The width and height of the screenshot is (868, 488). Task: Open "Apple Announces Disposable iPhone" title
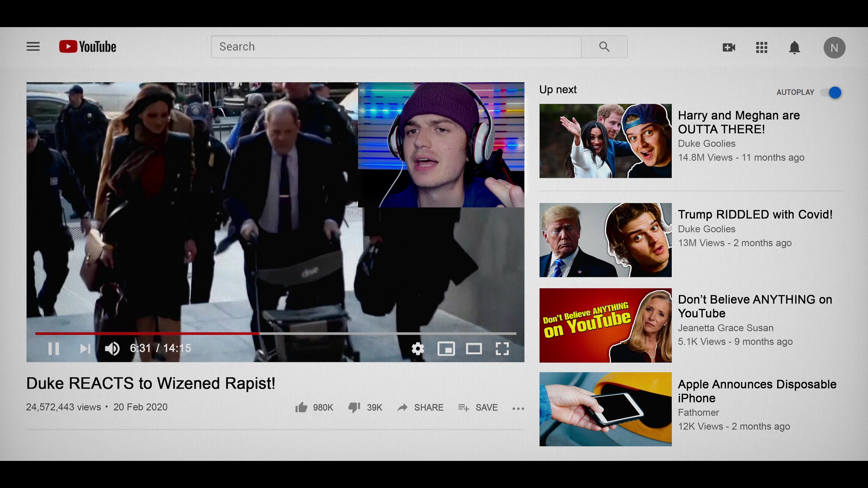click(x=757, y=391)
